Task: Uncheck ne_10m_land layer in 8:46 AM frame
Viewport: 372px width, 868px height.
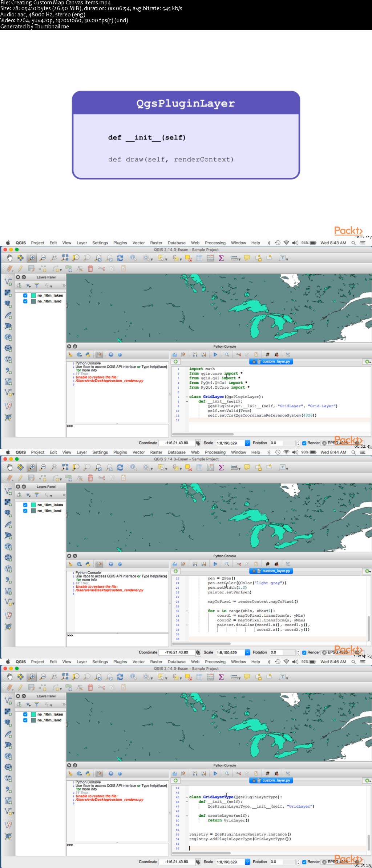Action: 25,720
